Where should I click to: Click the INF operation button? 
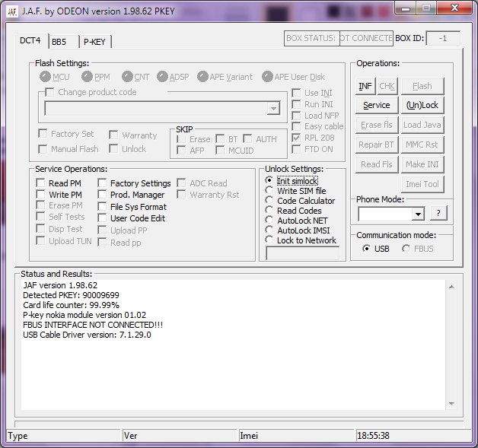(365, 86)
